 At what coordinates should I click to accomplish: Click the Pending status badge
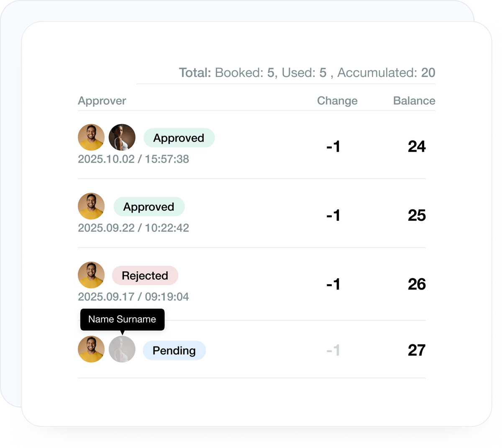174,351
